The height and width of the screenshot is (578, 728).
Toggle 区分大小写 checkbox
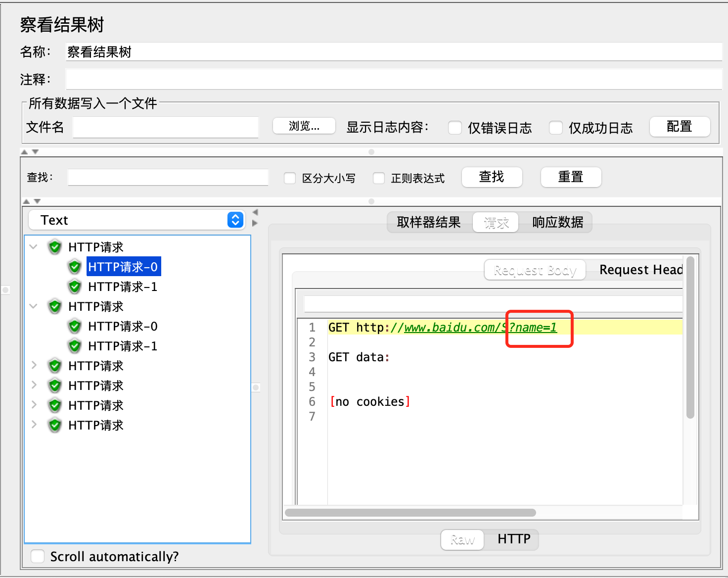pos(290,178)
